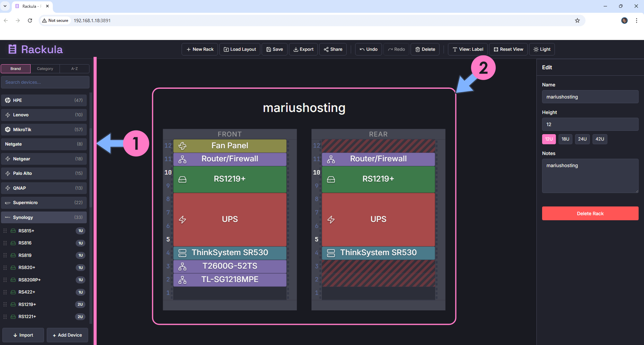Expand the Lenovo device list
This screenshot has width=644, height=345.
44,115
